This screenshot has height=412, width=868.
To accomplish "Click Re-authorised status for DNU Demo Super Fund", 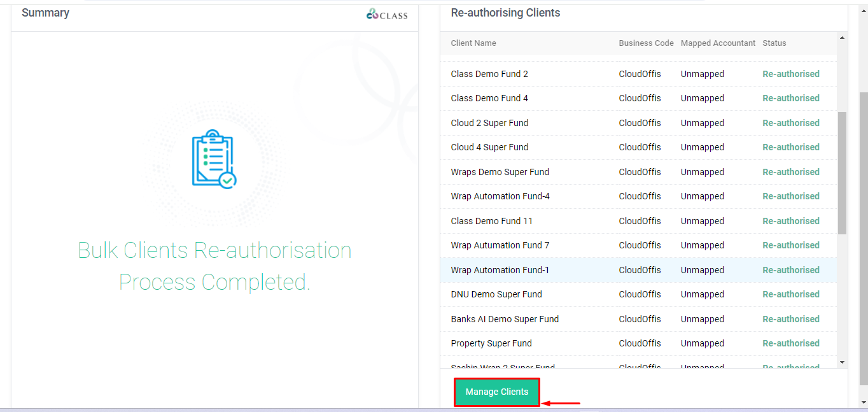I will point(791,294).
